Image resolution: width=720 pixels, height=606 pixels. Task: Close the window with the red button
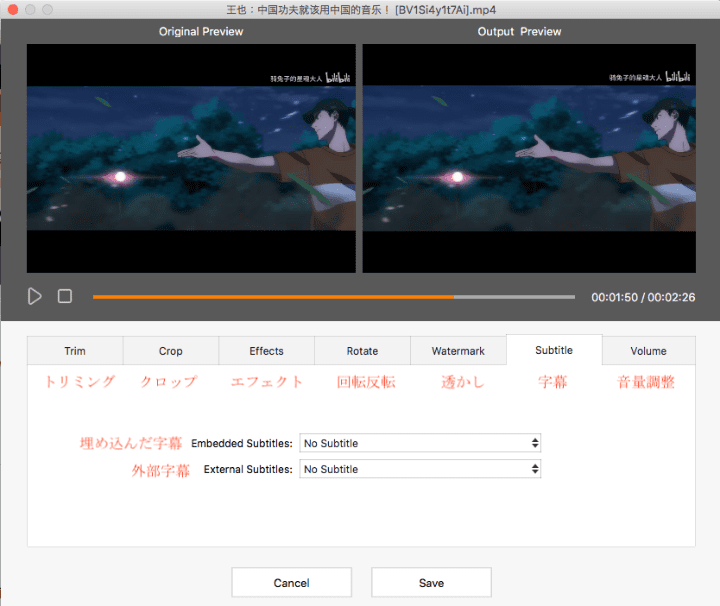[13, 10]
